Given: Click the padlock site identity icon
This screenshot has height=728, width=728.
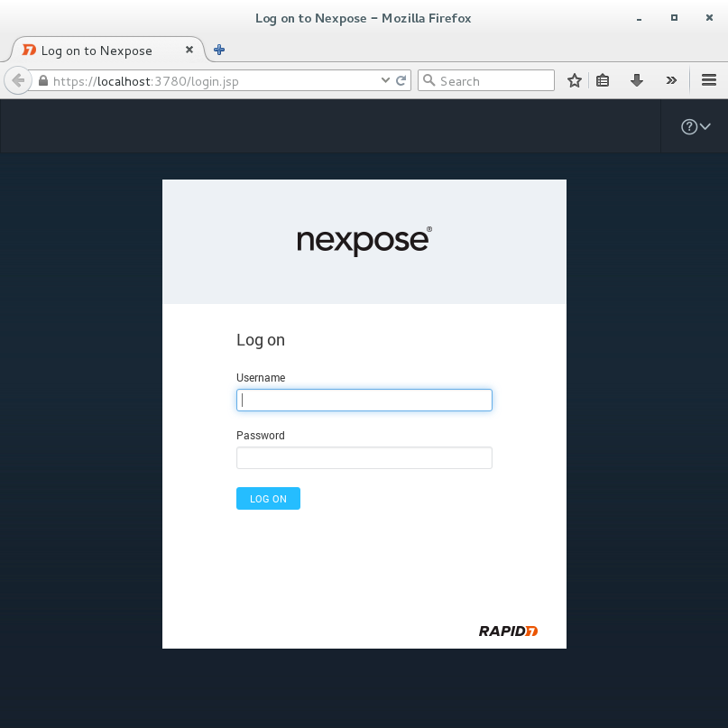Looking at the screenshot, I should pos(43,81).
